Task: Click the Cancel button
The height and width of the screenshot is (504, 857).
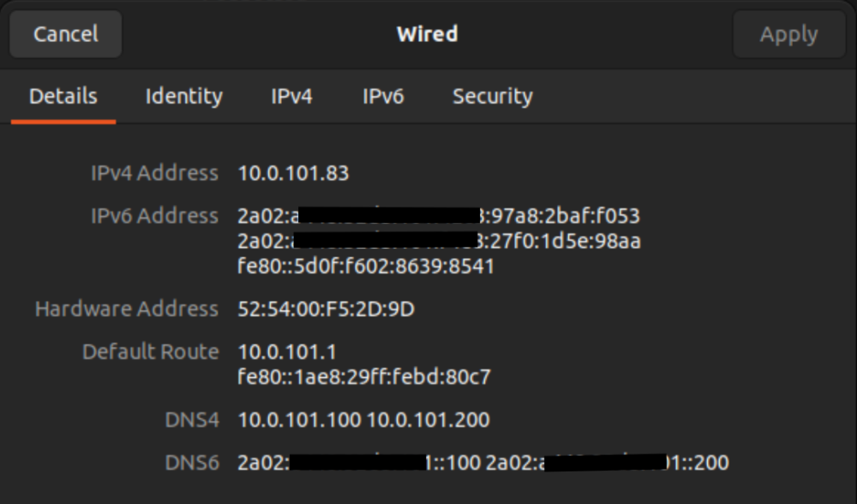Action: pos(66,34)
